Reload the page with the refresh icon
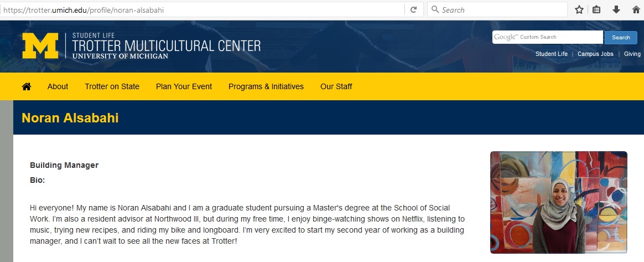 (x=413, y=10)
